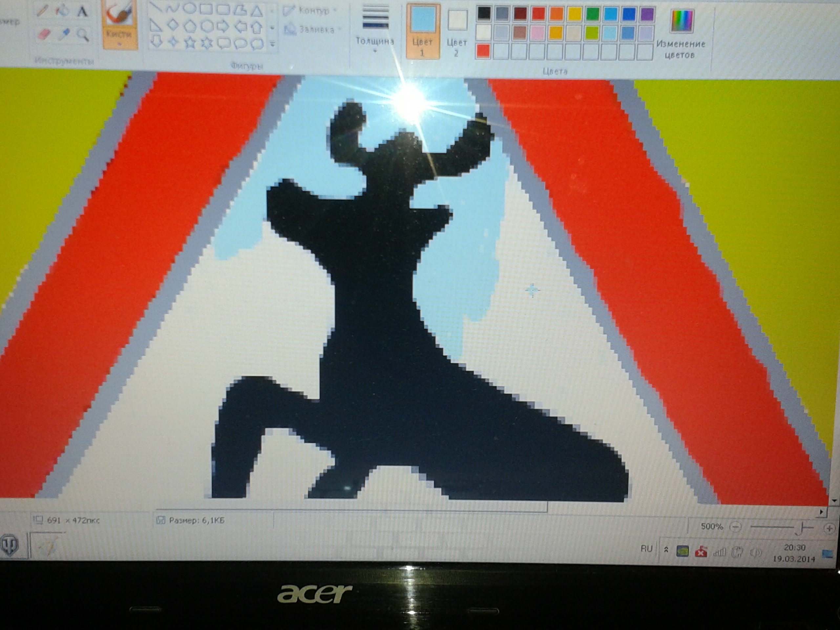Screen dimensions: 840x630
Task: Pick the green color swatch
Action: (x=592, y=14)
